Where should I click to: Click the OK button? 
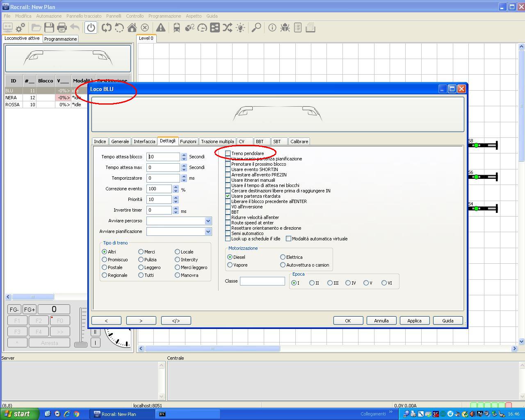[x=348, y=321]
